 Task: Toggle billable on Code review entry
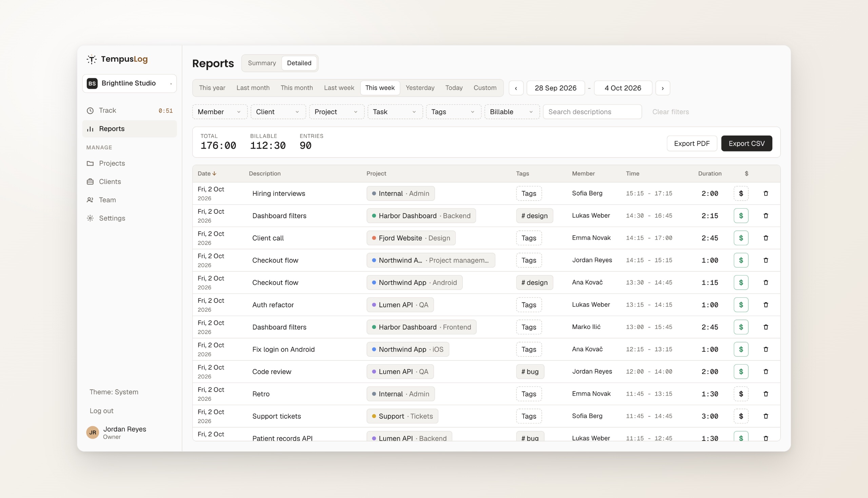coord(741,371)
